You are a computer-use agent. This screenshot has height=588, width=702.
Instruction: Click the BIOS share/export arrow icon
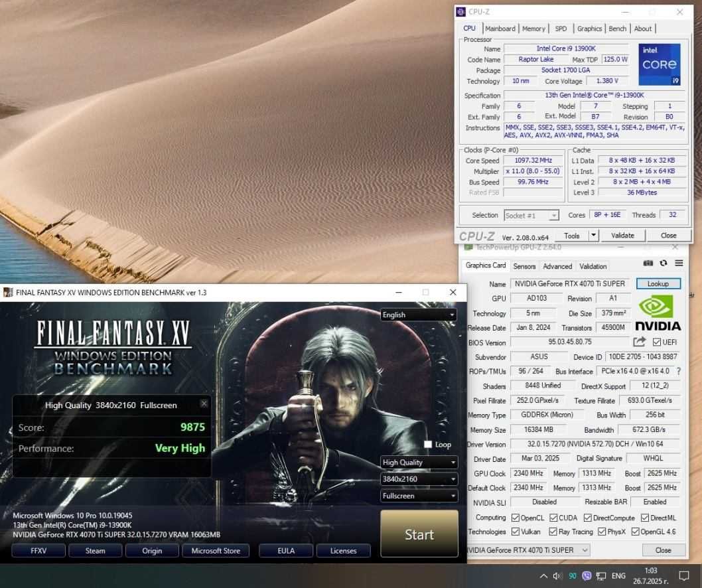click(640, 342)
